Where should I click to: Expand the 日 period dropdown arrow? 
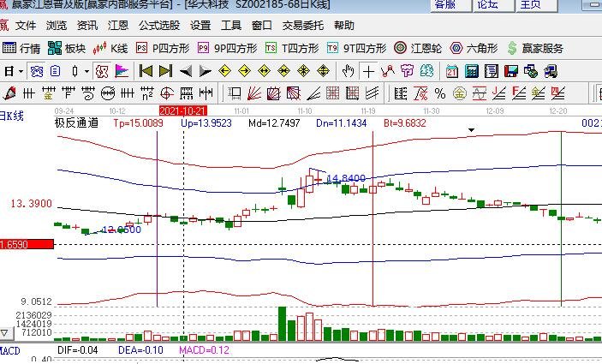[x=21, y=71]
